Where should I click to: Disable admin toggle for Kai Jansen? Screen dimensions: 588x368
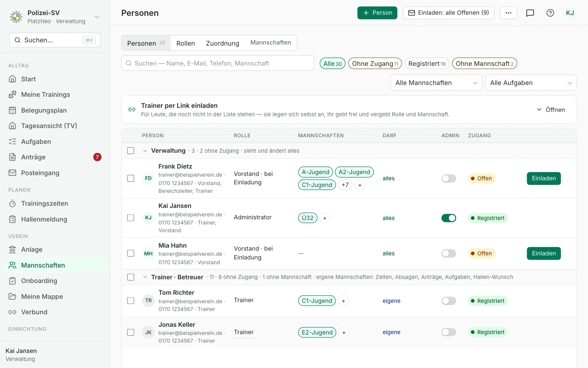(x=449, y=218)
